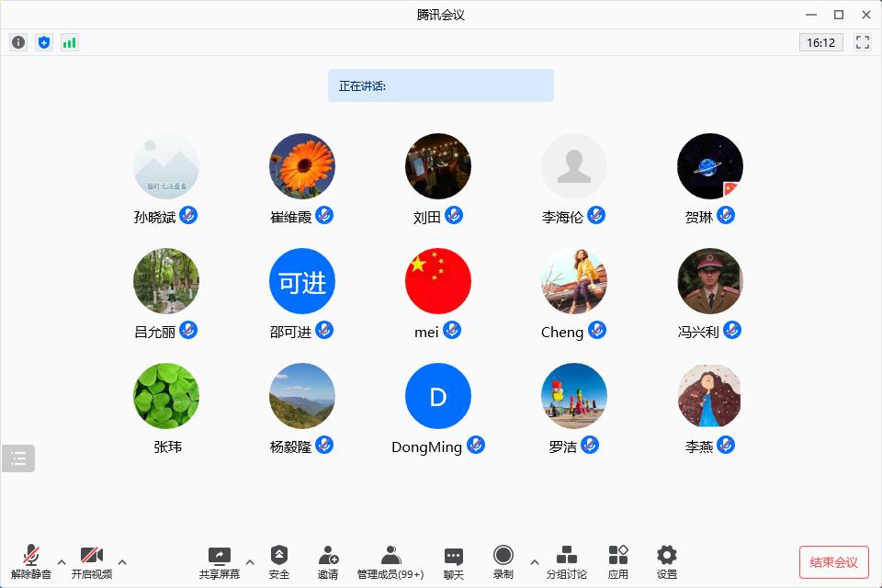This screenshot has height=588, width=882.
Task: Select 崔维霞's sunflower avatar
Action: 302,166
